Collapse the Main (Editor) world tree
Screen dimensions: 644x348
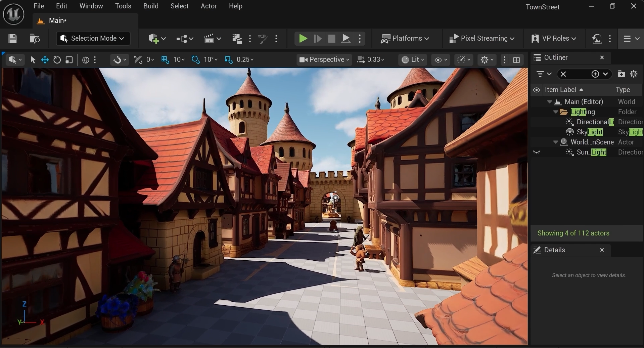[550, 102]
